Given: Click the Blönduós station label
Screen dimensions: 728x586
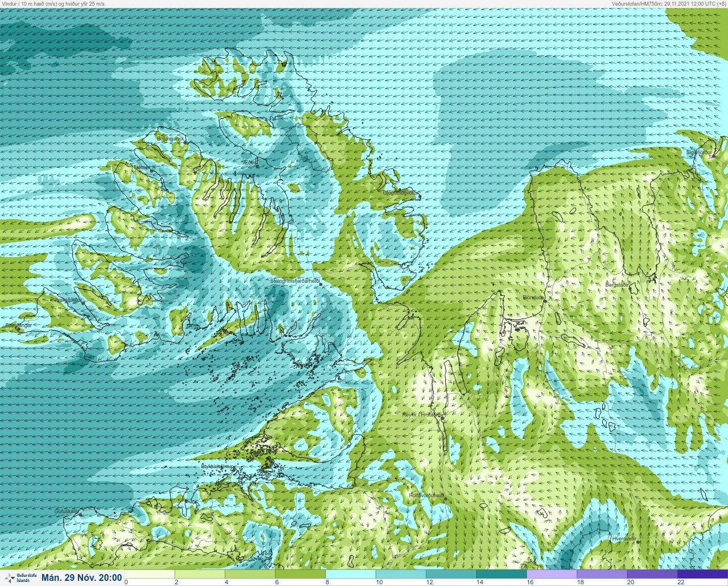Looking at the screenshot, I should point(533,298).
